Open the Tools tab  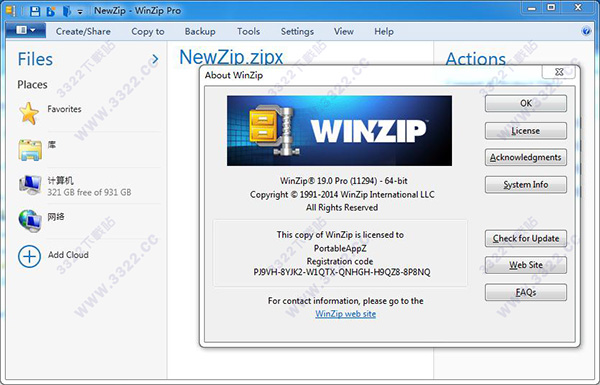(248, 31)
